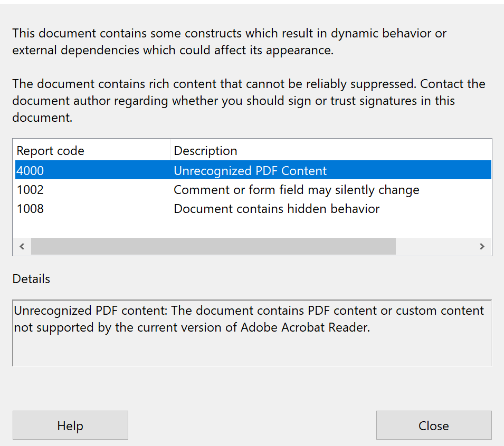The width and height of the screenshot is (504, 446).
Task: Close the warning dialog
Action: click(433, 425)
